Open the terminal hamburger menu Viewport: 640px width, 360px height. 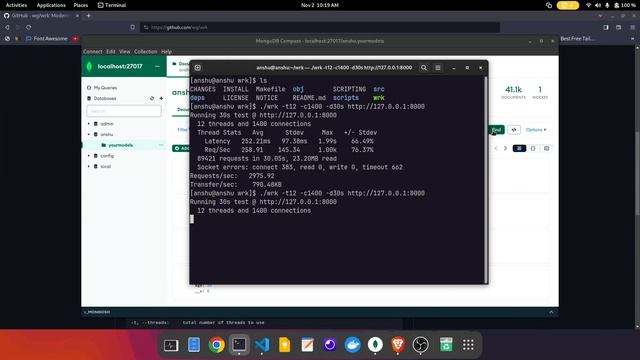tap(438, 68)
